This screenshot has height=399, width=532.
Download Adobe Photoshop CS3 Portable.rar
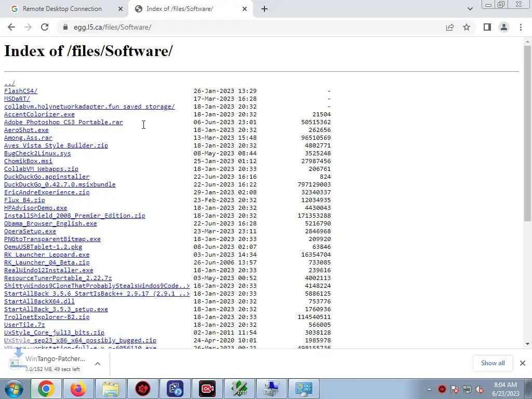click(63, 122)
